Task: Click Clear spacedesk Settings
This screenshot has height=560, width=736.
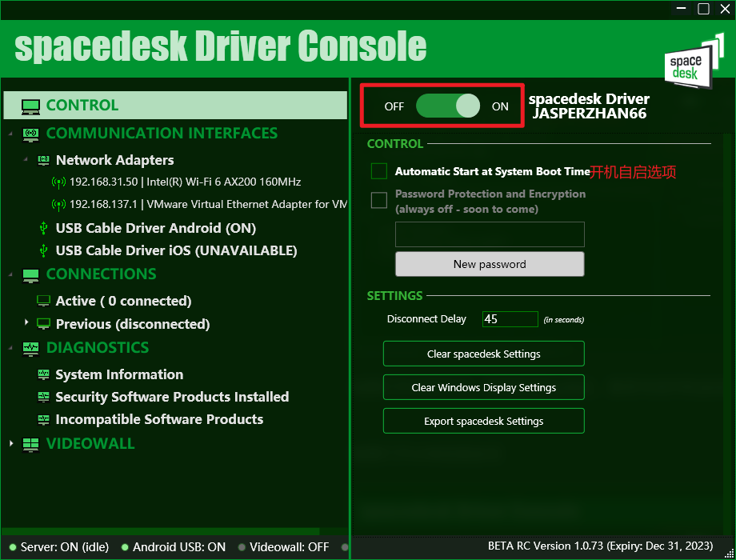Action: click(x=483, y=354)
